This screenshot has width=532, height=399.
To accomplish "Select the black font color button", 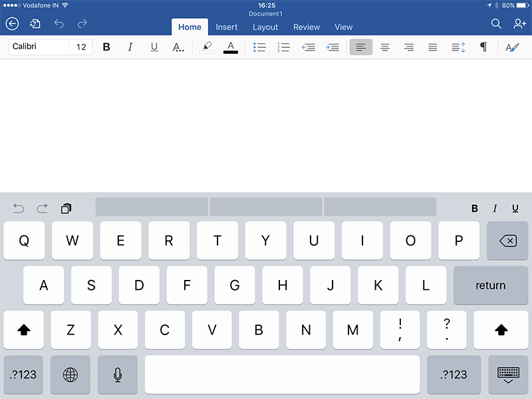I will point(231,47).
